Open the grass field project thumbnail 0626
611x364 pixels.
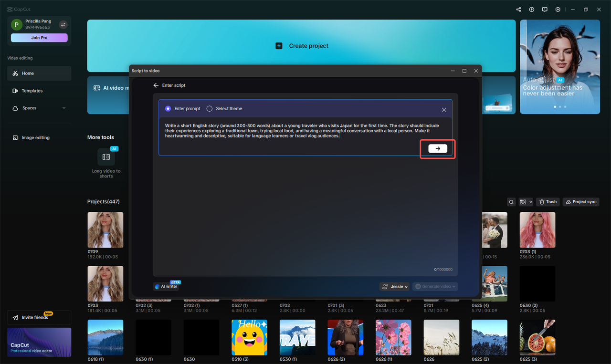coord(442,337)
